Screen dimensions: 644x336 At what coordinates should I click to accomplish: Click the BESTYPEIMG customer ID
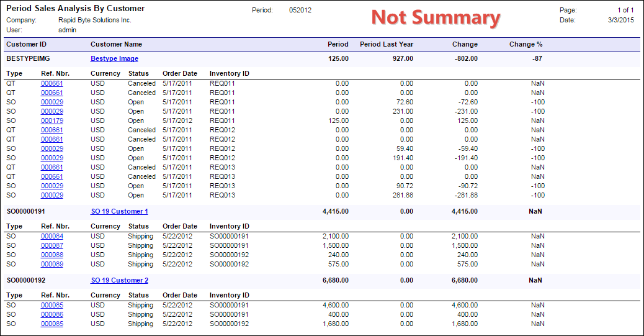coord(29,59)
